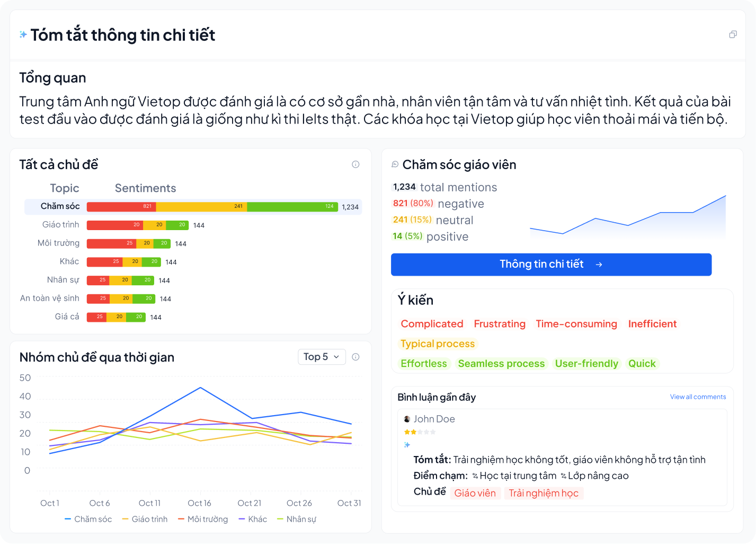Open the Top 5 dropdown
The width and height of the screenshot is (756, 544).
pos(322,357)
